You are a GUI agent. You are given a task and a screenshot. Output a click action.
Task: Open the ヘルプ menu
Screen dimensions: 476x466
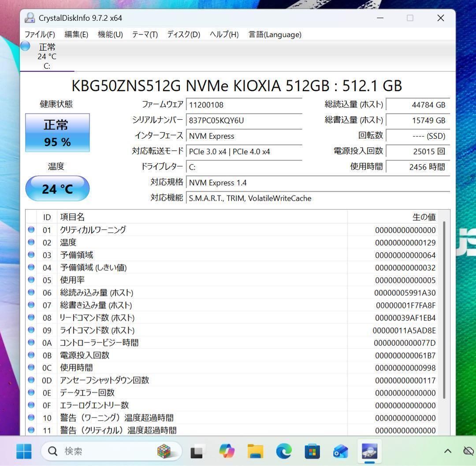click(225, 34)
